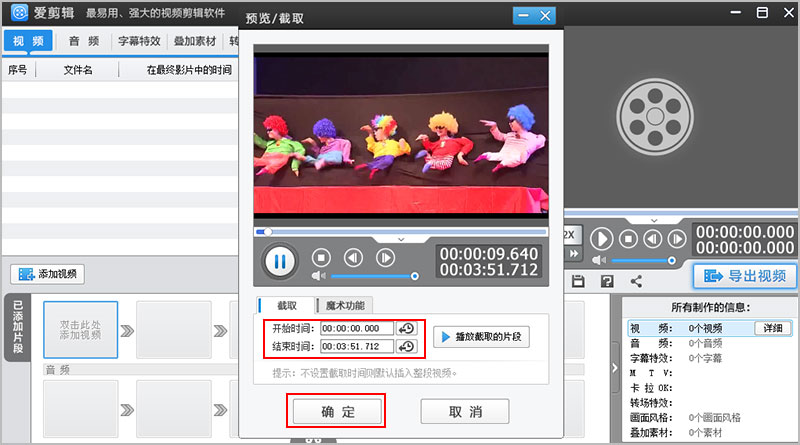Mute the main player's speaker icon
800x445 pixels.
coord(601,260)
